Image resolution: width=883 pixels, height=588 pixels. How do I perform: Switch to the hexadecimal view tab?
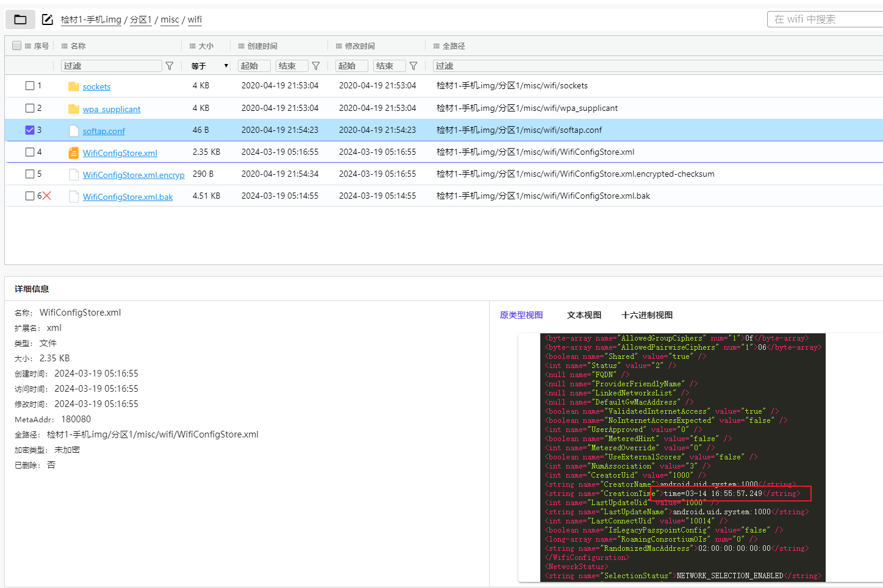646,315
